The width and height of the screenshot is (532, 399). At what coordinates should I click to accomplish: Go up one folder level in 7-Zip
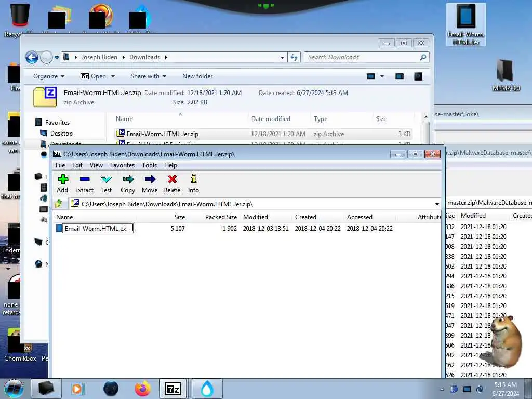click(59, 204)
